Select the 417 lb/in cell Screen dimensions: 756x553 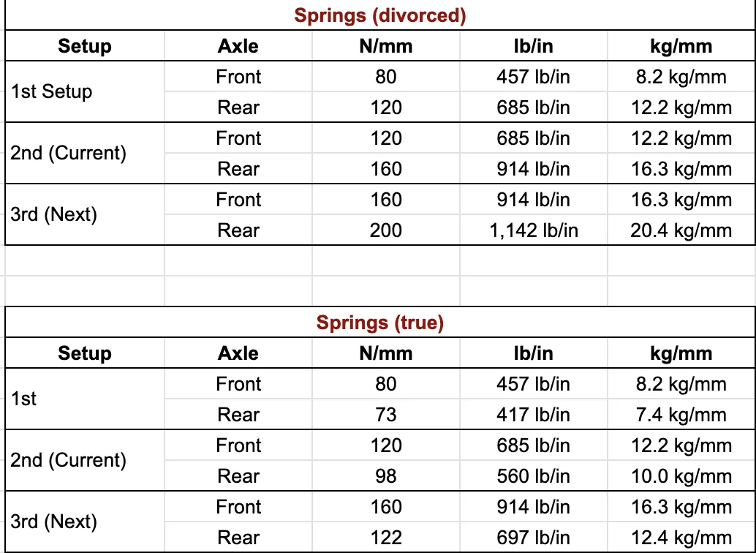(534, 415)
